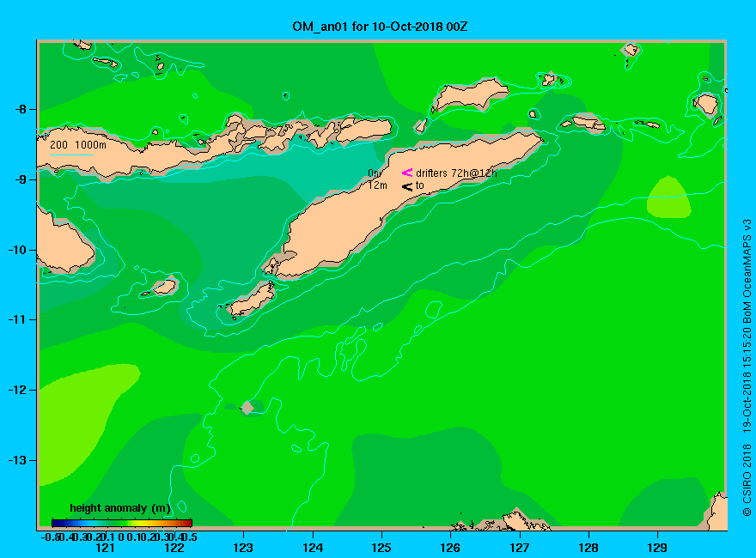This screenshot has width=756, height=558.
Task: Click the 124 longitude axis label
Action: pyautogui.click(x=313, y=548)
